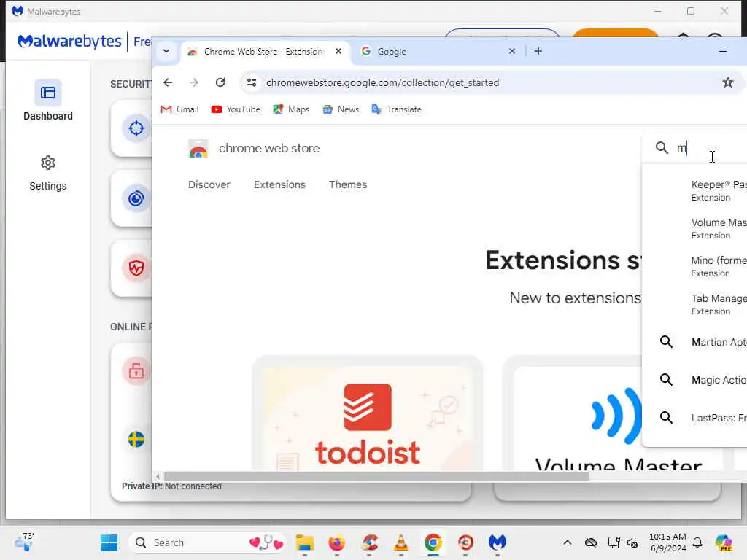Open the Maps bookmark
Image resolution: width=747 pixels, height=560 pixels.
coord(291,109)
